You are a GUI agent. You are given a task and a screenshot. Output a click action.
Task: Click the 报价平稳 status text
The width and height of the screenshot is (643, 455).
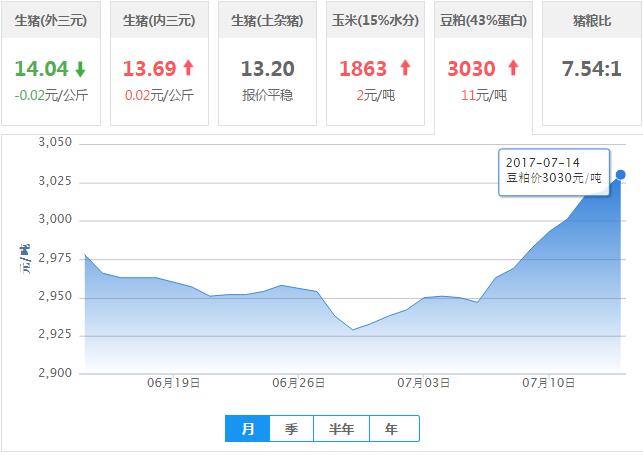267,96
